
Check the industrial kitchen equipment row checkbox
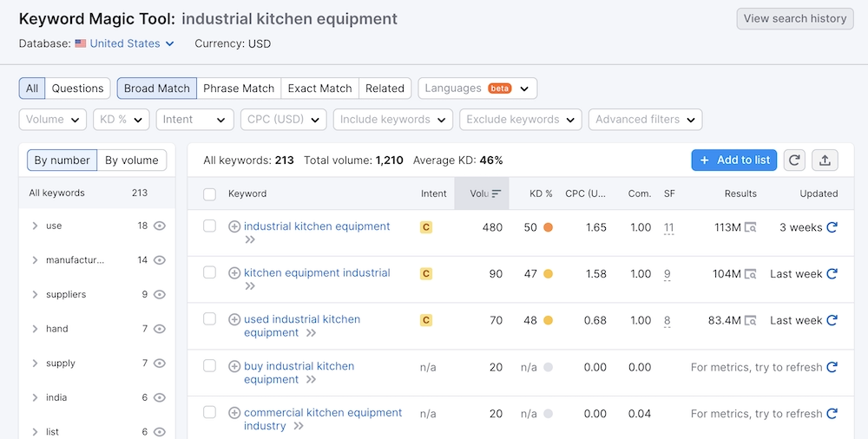209,226
